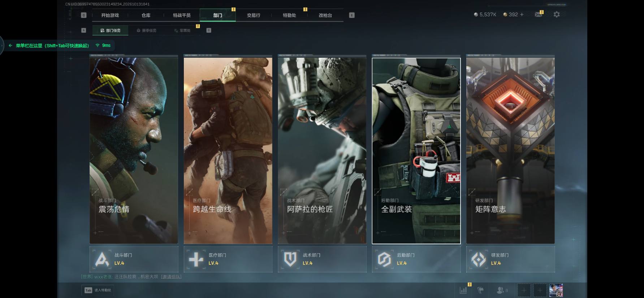The width and height of the screenshot is (644, 298).
Task: Select the 交易行 tab
Action: tap(254, 15)
